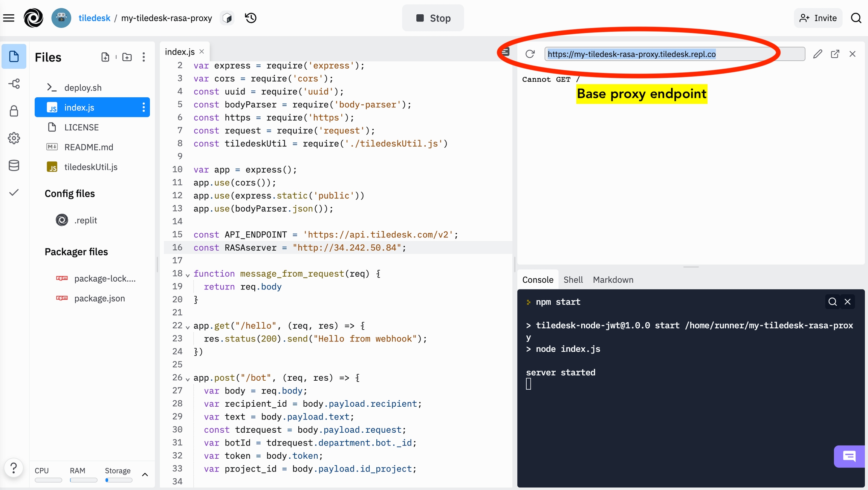The width and height of the screenshot is (868, 490).
Task: Click the new file icon
Action: [x=105, y=57]
